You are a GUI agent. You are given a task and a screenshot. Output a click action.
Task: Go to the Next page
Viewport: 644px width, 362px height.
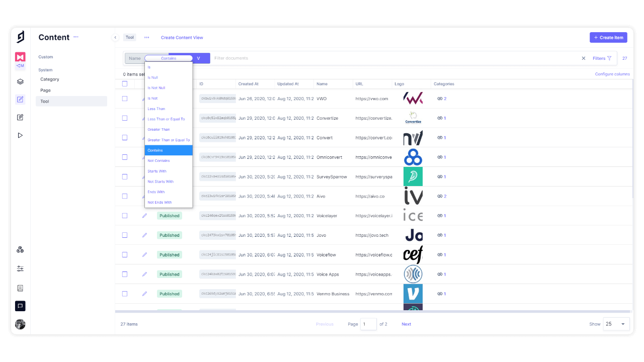[406, 324]
